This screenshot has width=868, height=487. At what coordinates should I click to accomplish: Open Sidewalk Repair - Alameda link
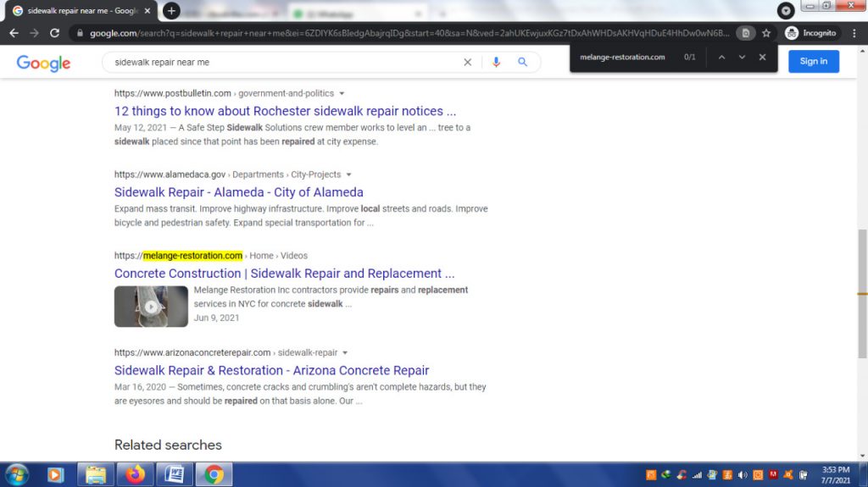coord(238,192)
